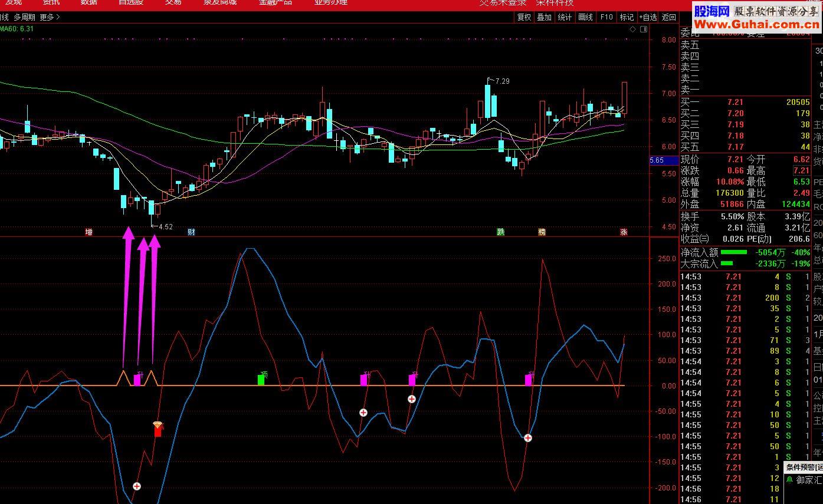Click the 御家汇 alert entry

pyautogui.click(x=809, y=480)
